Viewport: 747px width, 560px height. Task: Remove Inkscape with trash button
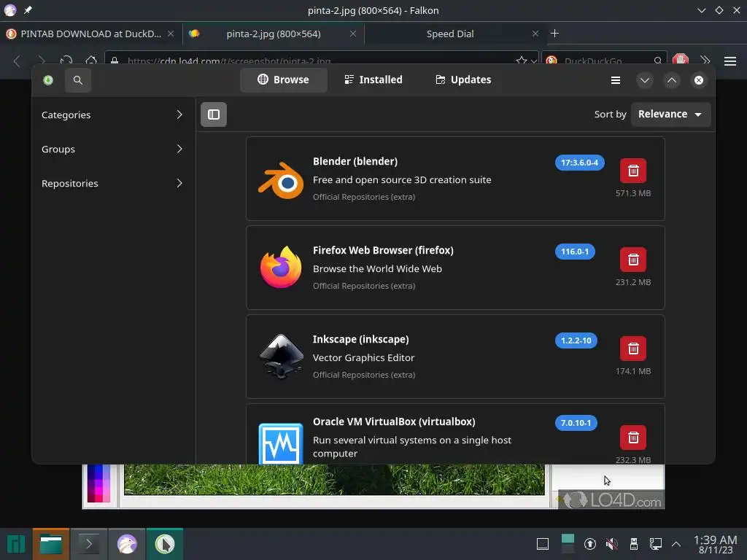pos(632,349)
